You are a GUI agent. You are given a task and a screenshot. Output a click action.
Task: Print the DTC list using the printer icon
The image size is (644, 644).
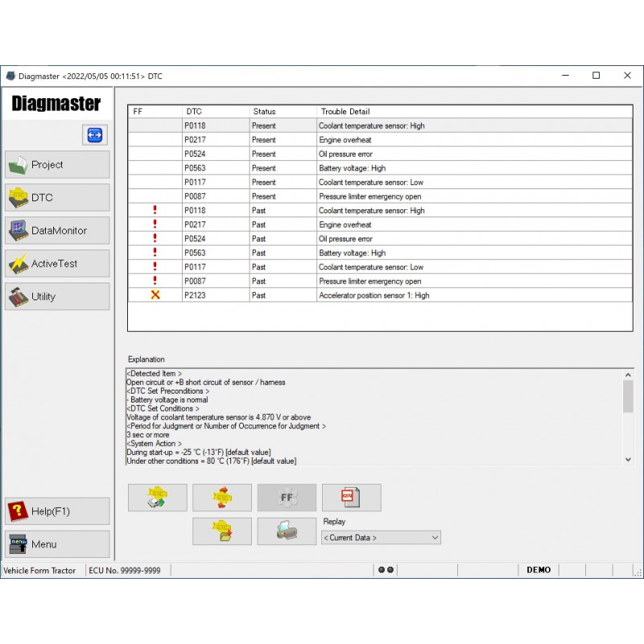click(x=286, y=531)
